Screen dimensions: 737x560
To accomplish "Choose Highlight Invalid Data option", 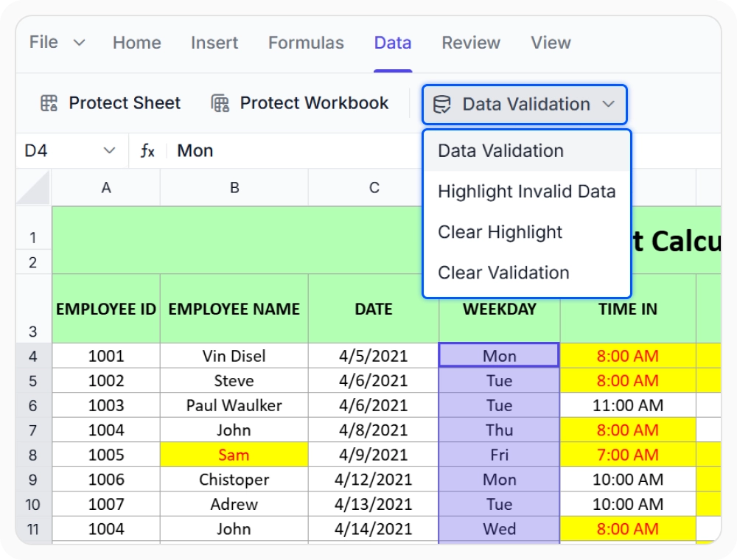I will (x=527, y=192).
